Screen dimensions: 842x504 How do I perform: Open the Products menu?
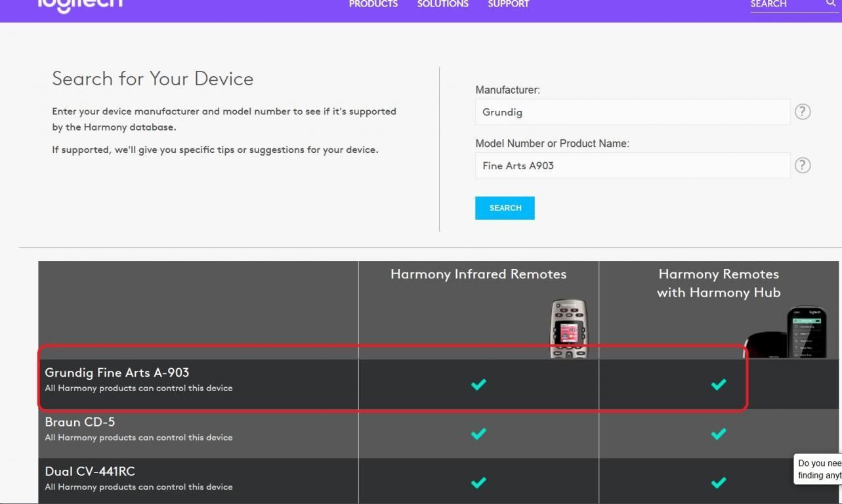click(x=373, y=4)
